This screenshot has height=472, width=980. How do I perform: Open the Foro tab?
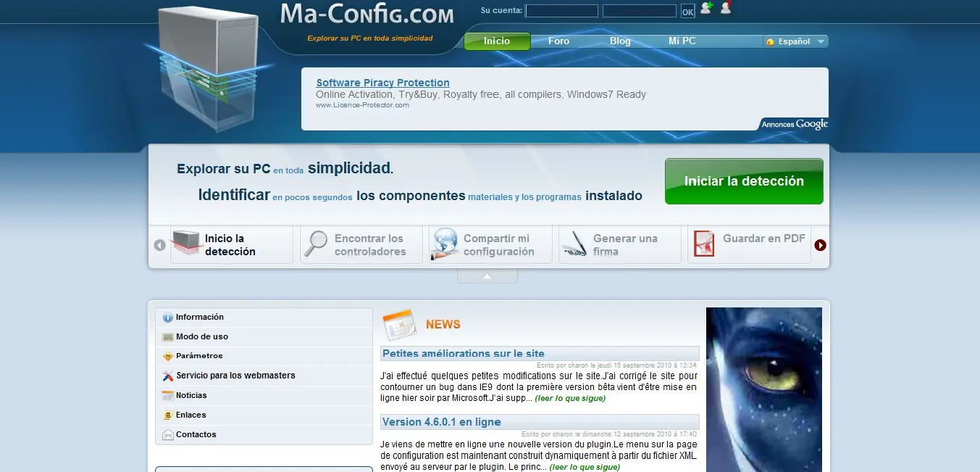(x=558, y=41)
